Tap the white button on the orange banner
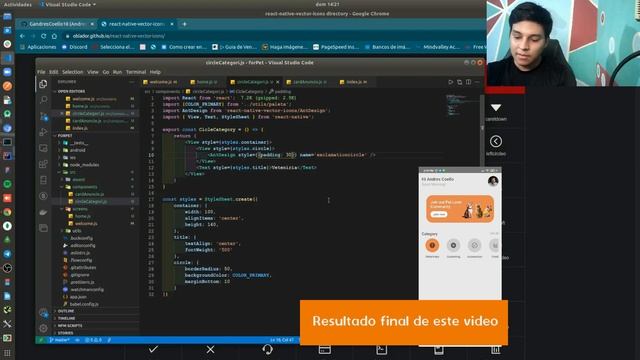Image resolution: width=640 pixels, height=360 pixels. click(439, 214)
